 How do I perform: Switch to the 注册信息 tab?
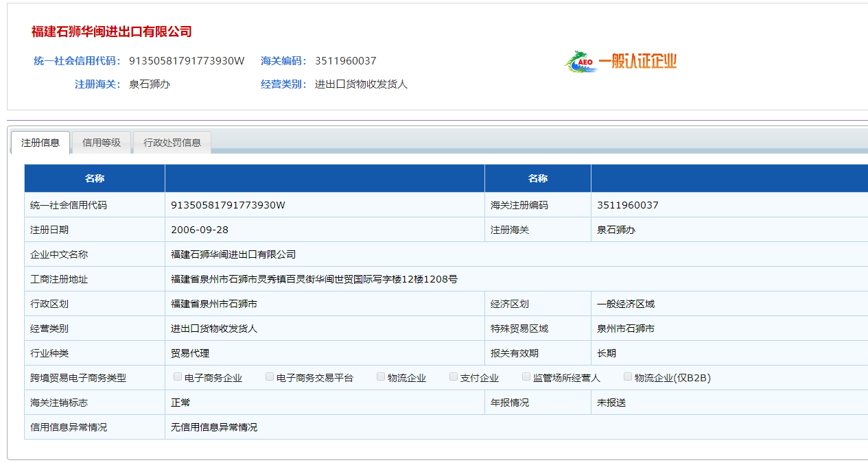click(x=40, y=143)
